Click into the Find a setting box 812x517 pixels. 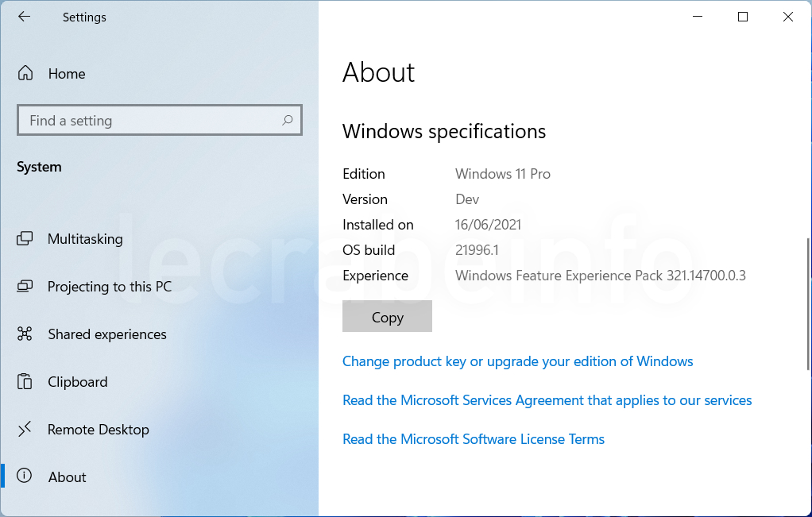pyautogui.click(x=160, y=120)
